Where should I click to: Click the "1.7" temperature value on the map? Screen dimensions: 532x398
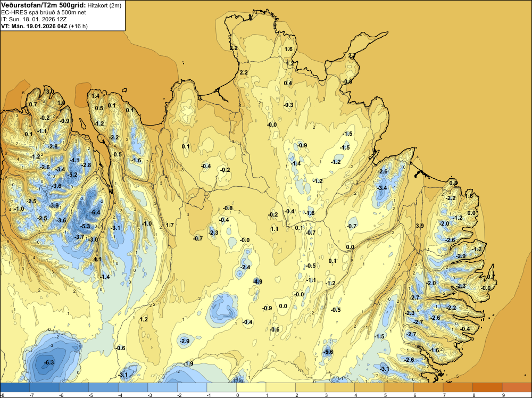pyautogui.click(x=170, y=225)
